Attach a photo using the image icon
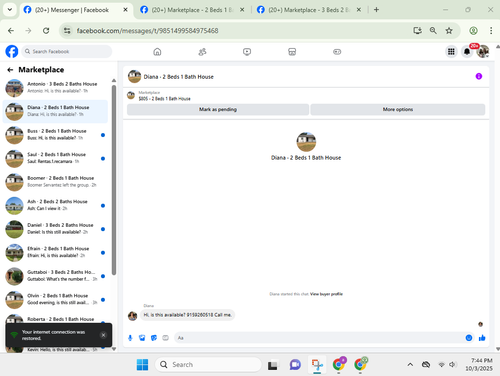This screenshot has height=376, width=500. pyautogui.click(x=142, y=338)
